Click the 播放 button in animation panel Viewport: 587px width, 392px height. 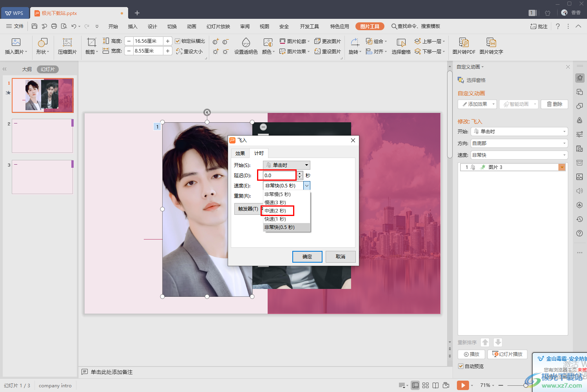click(471, 354)
